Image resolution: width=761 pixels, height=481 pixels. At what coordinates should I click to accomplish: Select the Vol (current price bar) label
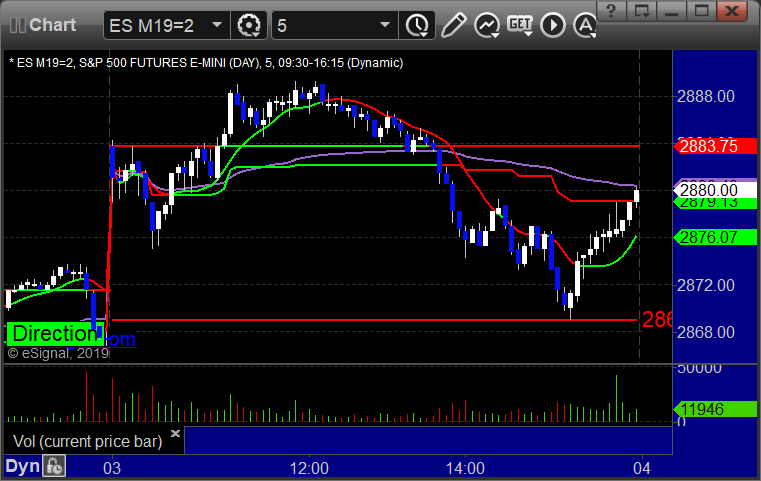(87, 441)
